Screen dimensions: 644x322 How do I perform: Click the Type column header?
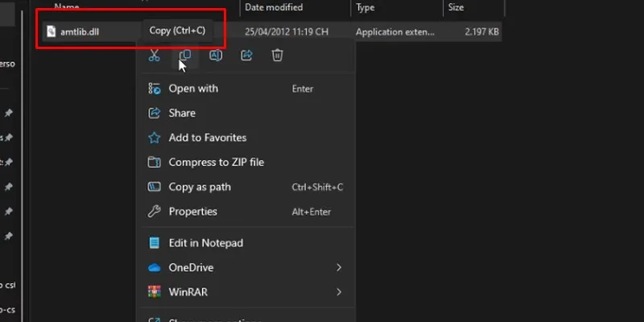pos(365,7)
